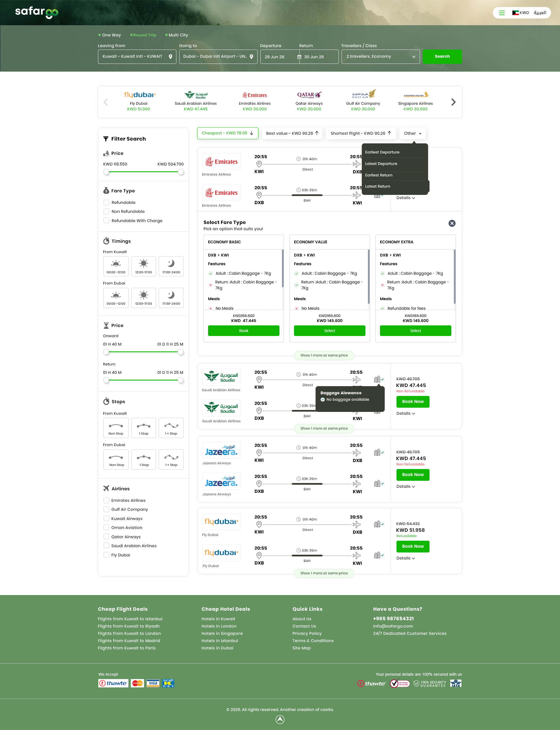560x730 pixels.
Task: Select morning 00:00-12:00 timing from Kuwait
Action: (x=116, y=266)
